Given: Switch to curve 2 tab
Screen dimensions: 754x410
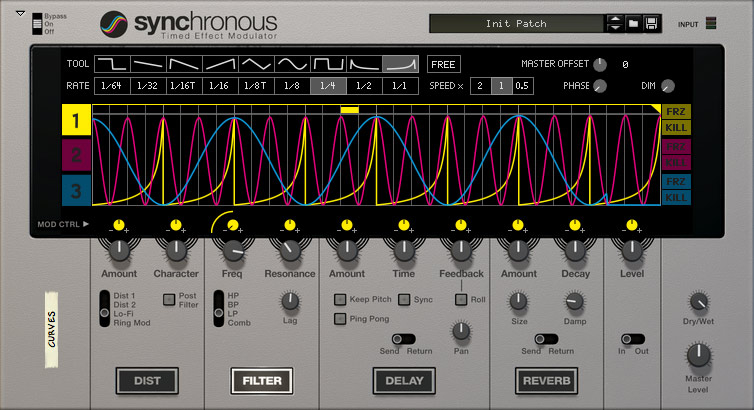Looking at the screenshot, I should 76,155.
